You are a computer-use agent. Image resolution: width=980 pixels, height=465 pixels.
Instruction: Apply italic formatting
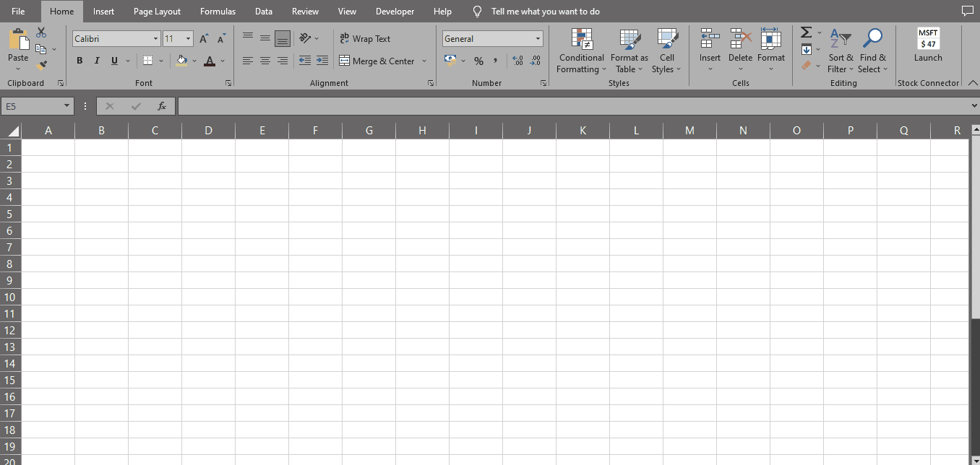[x=97, y=61]
